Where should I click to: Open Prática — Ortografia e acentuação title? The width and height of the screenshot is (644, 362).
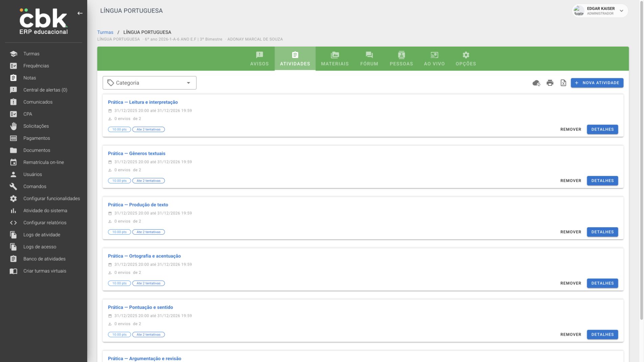(144, 256)
